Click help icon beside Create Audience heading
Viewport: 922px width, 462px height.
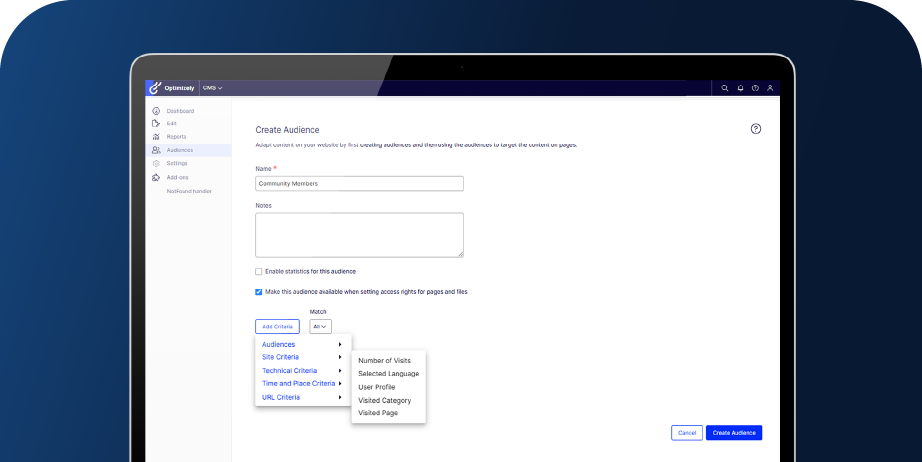click(x=756, y=129)
